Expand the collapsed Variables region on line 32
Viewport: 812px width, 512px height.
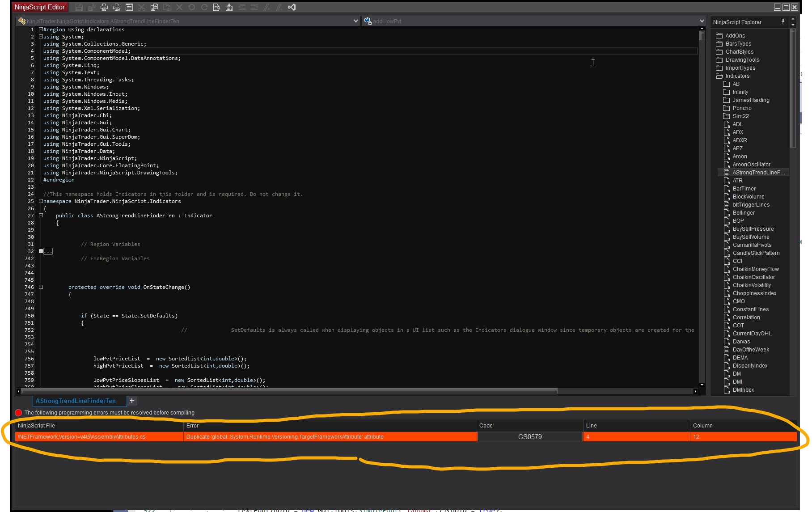(41, 251)
